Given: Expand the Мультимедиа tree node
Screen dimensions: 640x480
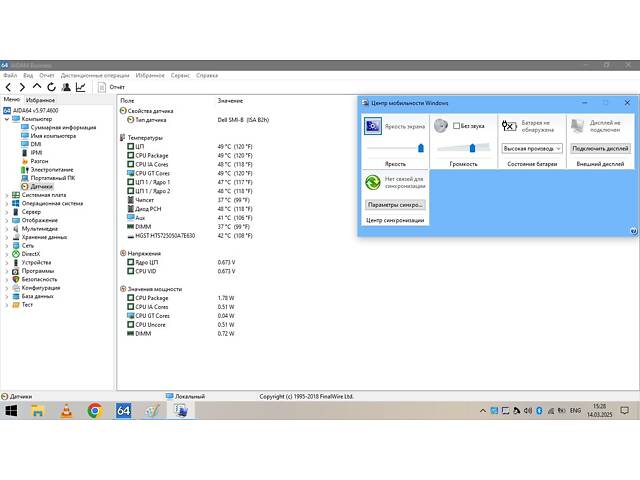Looking at the screenshot, I should [x=7, y=229].
